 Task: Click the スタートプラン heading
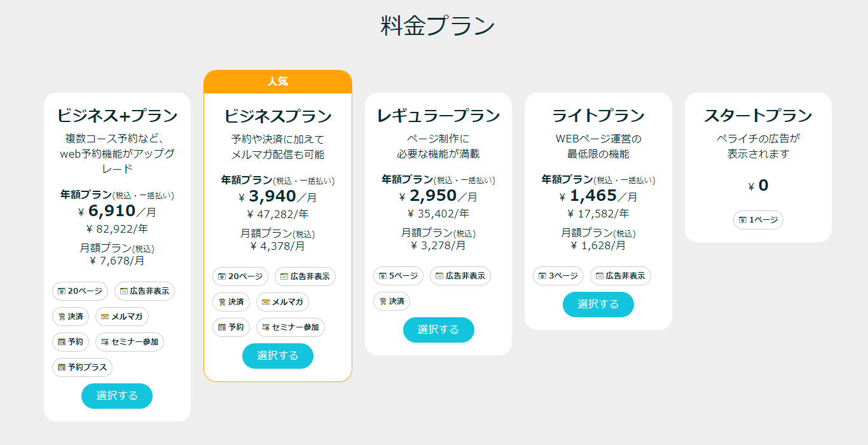[x=758, y=116]
